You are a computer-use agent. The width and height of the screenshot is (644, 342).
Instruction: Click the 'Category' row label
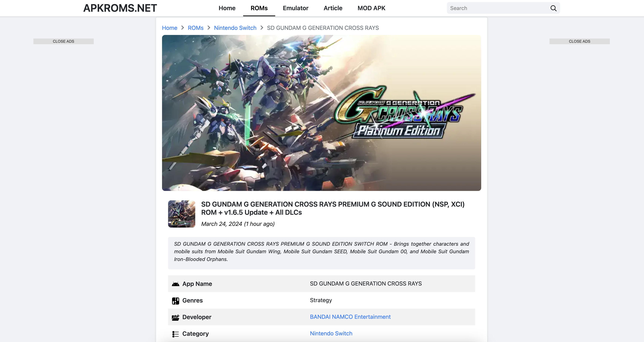[195, 334]
